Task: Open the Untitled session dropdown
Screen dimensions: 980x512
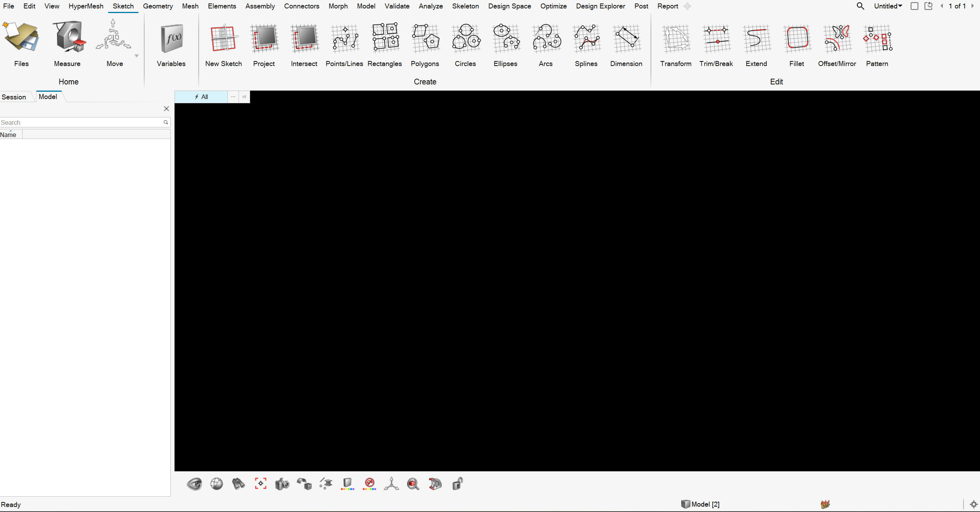Action: [x=888, y=6]
